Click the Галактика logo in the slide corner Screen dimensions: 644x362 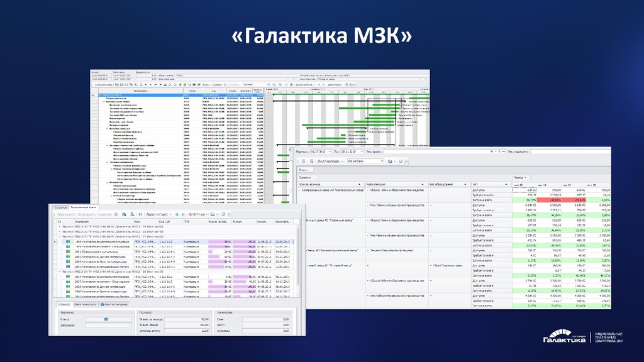(x=564, y=336)
